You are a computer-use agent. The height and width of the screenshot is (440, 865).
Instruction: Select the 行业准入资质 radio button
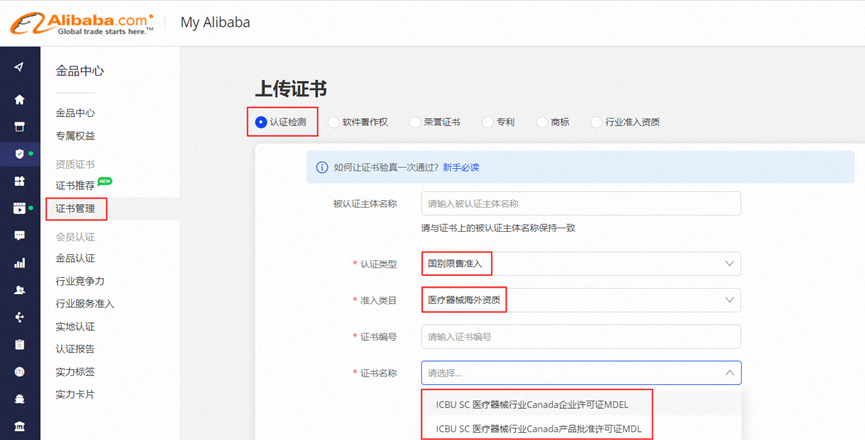click(596, 122)
